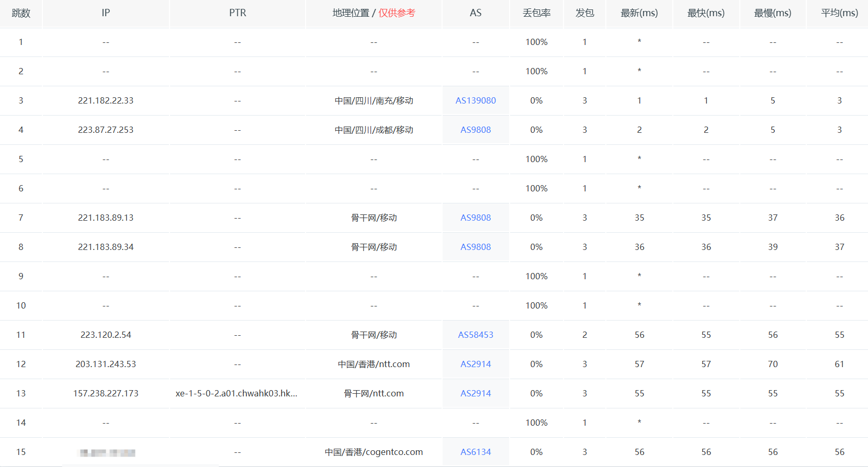Open the AS6134 link
The height and width of the screenshot is (467, 868).
coord(475,452)
